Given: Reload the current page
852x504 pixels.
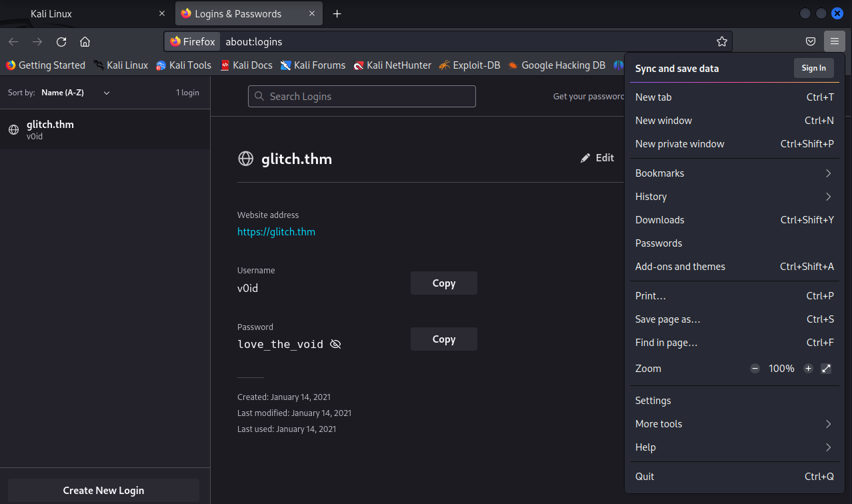Looking at the screenshot, I should point(61,41).
